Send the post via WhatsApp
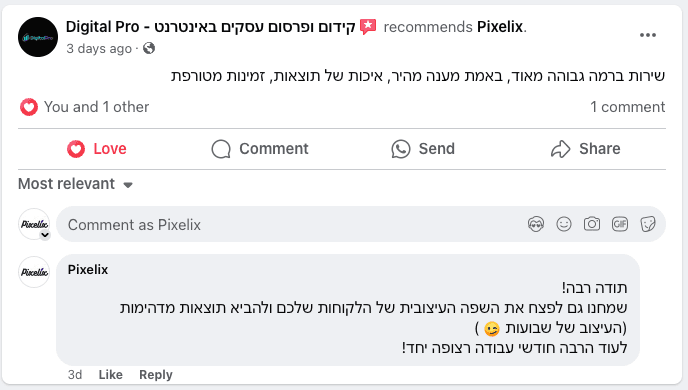The image size is (688, 390). [423, 149]
